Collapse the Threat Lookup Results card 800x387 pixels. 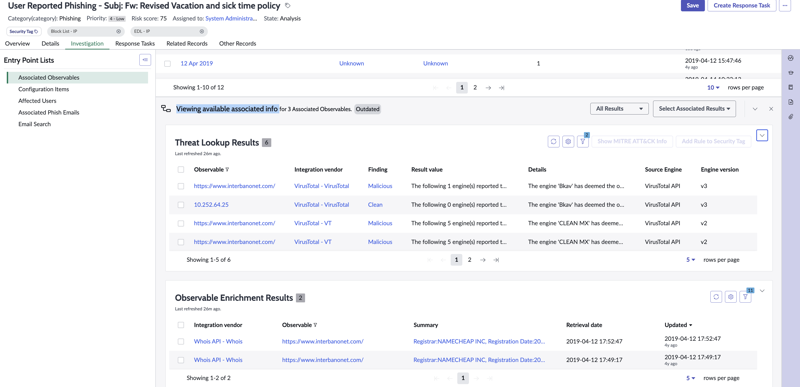[762, 135]
